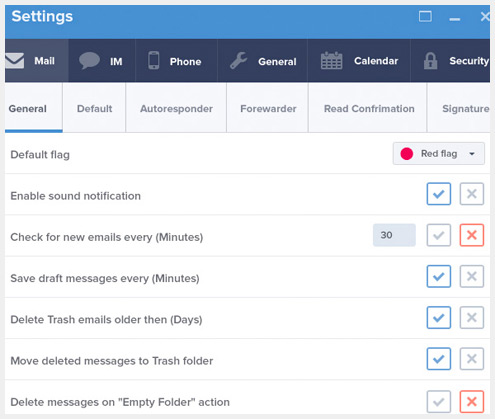Screen dimensions: 495x419
Task: Click the red flag color dot
Action: (407, 154)
